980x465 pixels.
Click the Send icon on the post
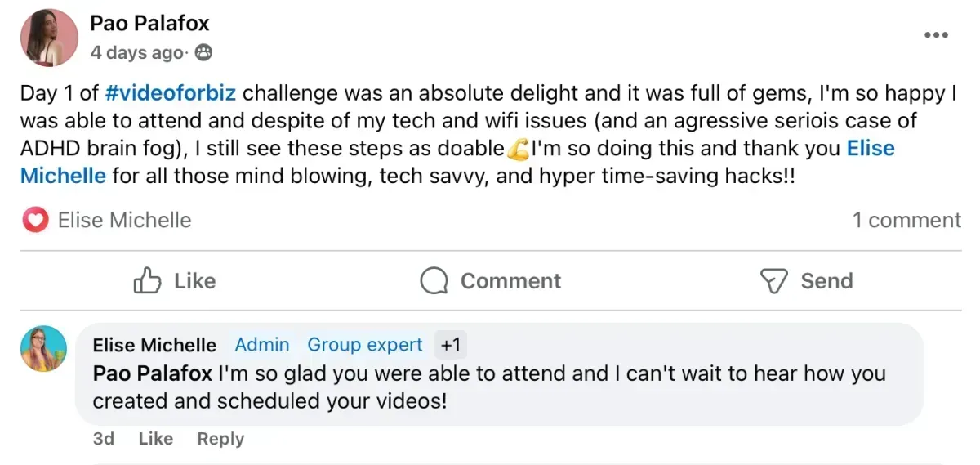773,281
